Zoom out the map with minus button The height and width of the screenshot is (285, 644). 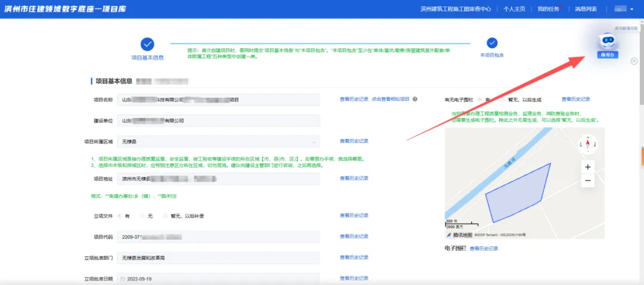[588, 181]
